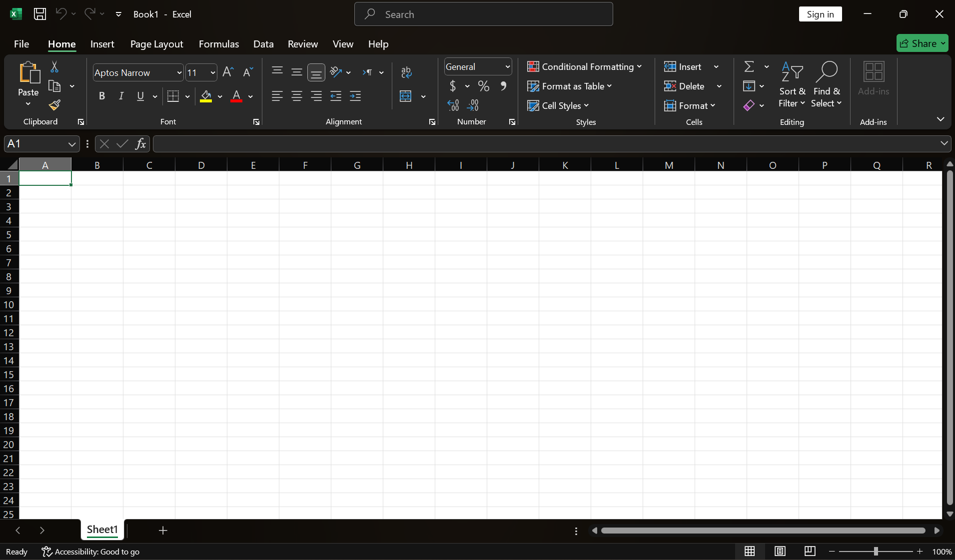Click the Clear eraser icon

pos(749,105)
